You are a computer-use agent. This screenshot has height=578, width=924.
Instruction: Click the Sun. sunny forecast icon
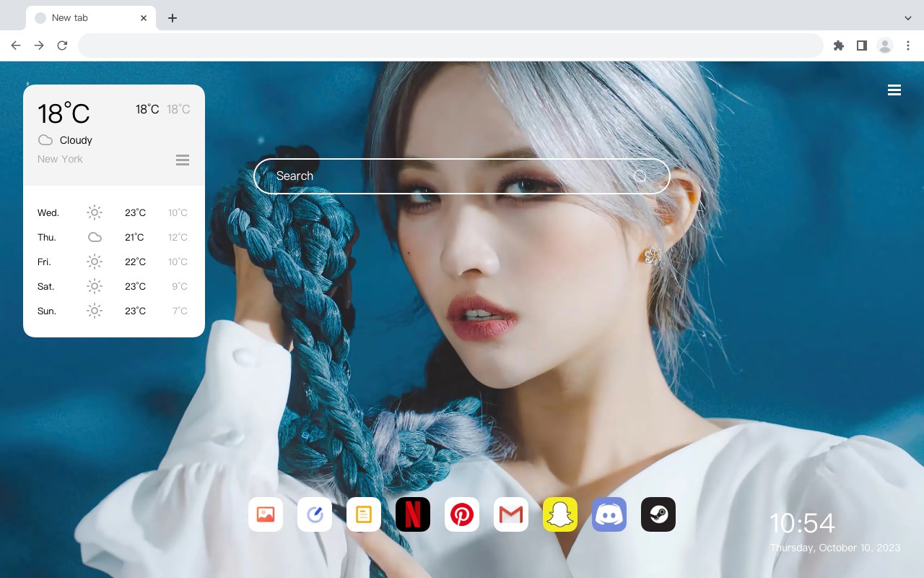click(x=95, y=311)
